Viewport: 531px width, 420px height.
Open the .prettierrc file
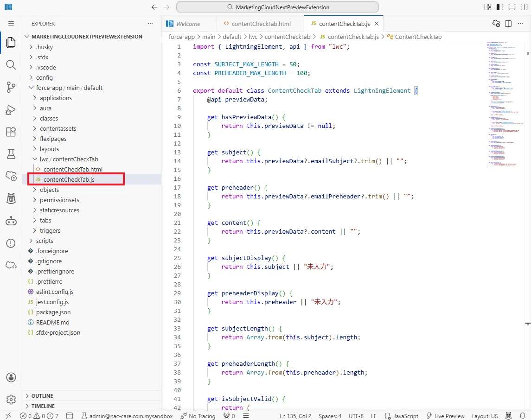91,281
